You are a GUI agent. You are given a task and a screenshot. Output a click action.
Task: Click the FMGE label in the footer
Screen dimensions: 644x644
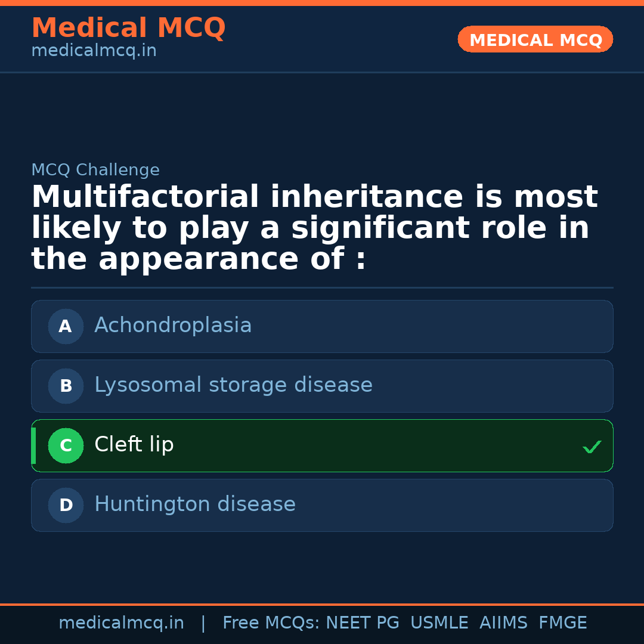562,622
